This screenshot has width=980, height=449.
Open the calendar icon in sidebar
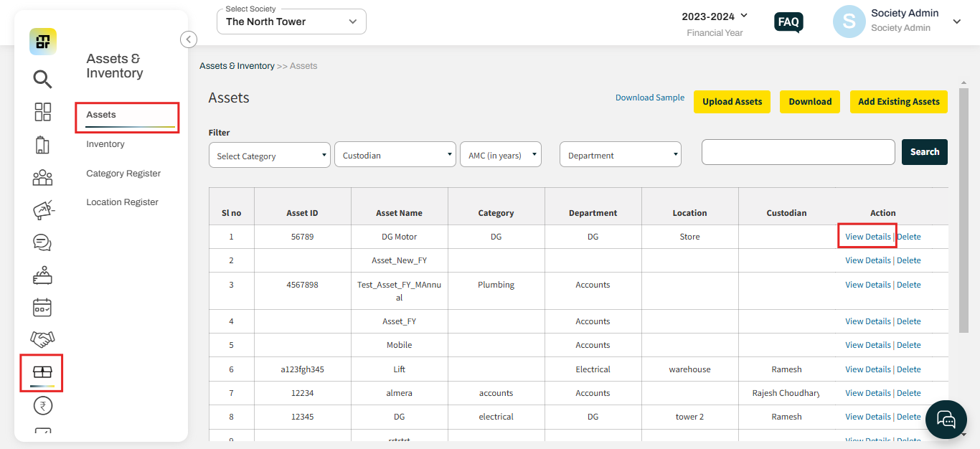43,308
